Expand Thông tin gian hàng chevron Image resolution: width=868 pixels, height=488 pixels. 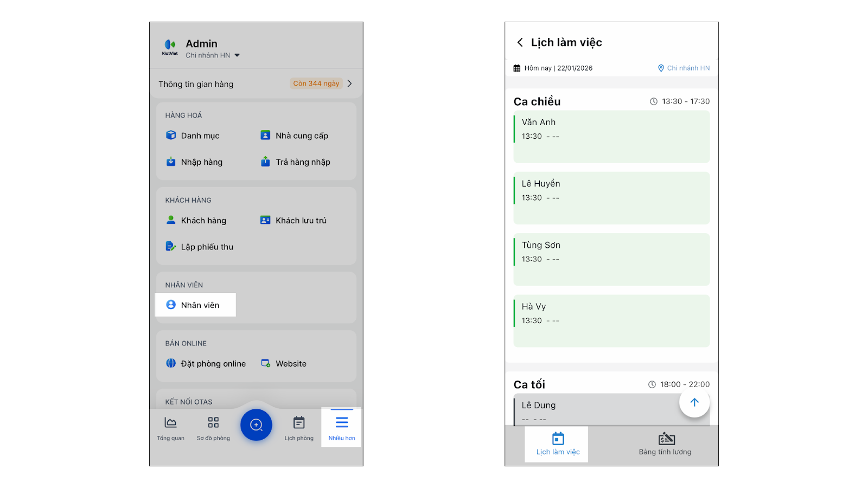(x=349, y=84)
